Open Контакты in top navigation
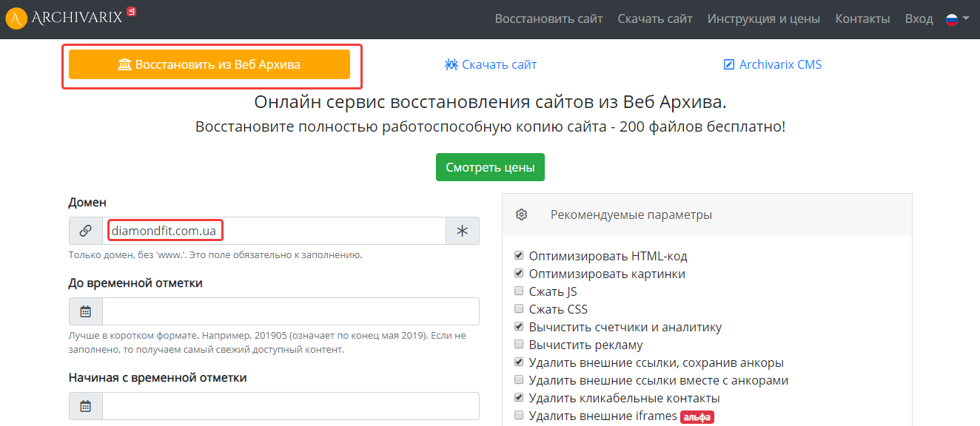Viewport: 980px width, 426px height. click(862, 18)
